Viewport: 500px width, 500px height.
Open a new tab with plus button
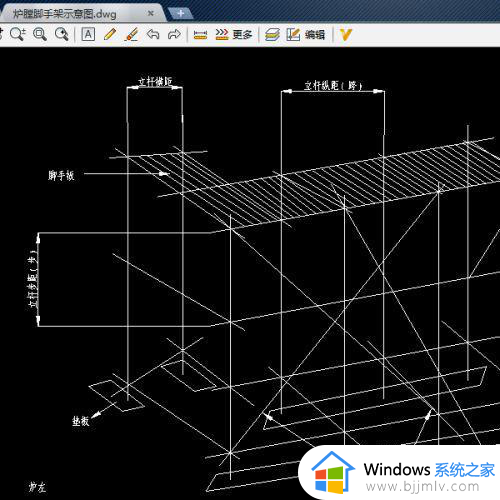(181, 13)
